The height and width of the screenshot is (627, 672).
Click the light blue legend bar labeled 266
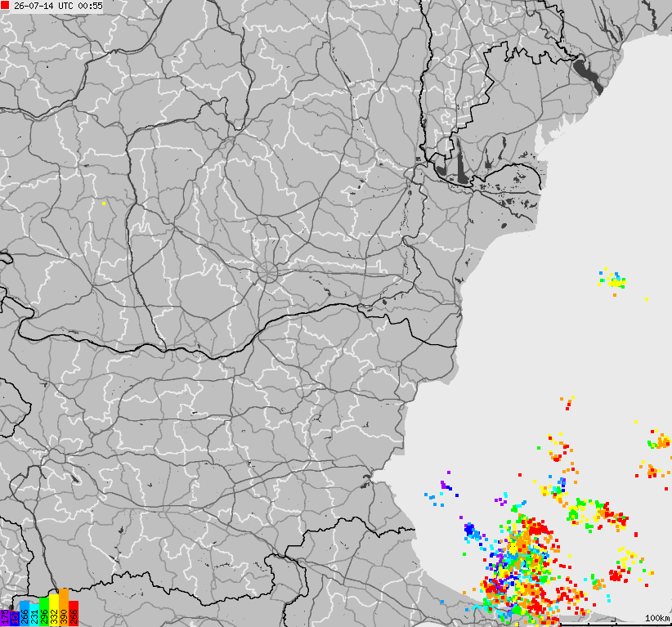25,613
